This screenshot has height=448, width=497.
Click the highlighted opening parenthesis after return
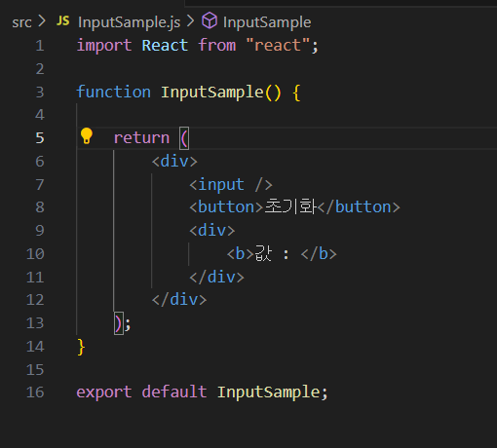click(184, 138)
